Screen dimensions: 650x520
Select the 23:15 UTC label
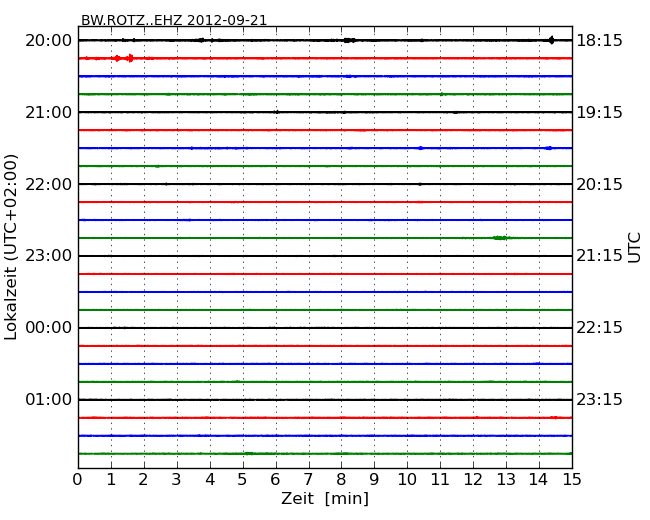click(599, 399)
